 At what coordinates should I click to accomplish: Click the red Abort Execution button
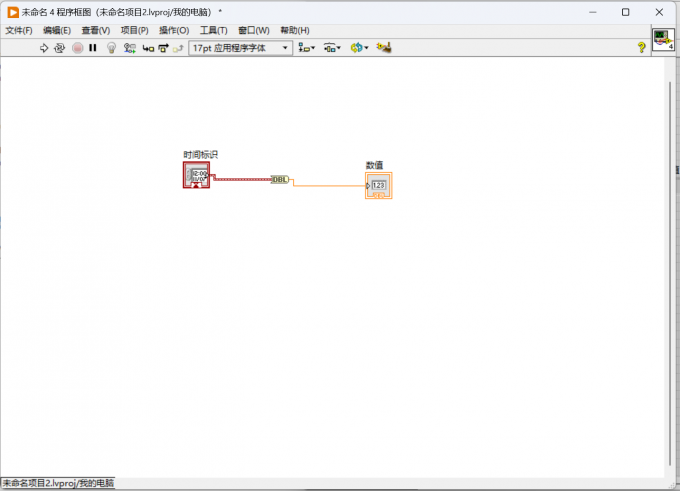tap(78, 48)
